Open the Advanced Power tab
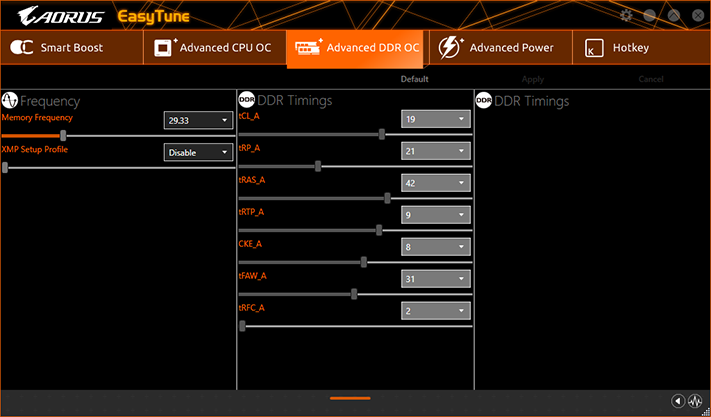The width and height of the screenshot is (711, 417). 501,48
